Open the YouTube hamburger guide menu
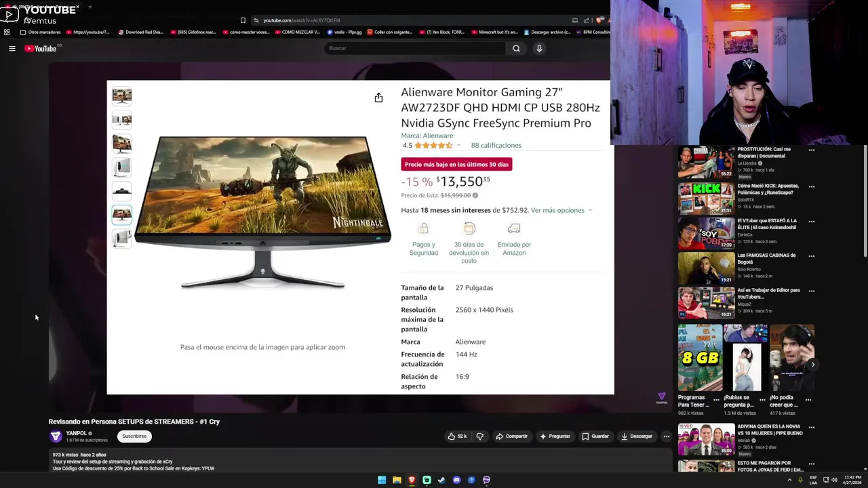868x488 pixels. (12, 48)
